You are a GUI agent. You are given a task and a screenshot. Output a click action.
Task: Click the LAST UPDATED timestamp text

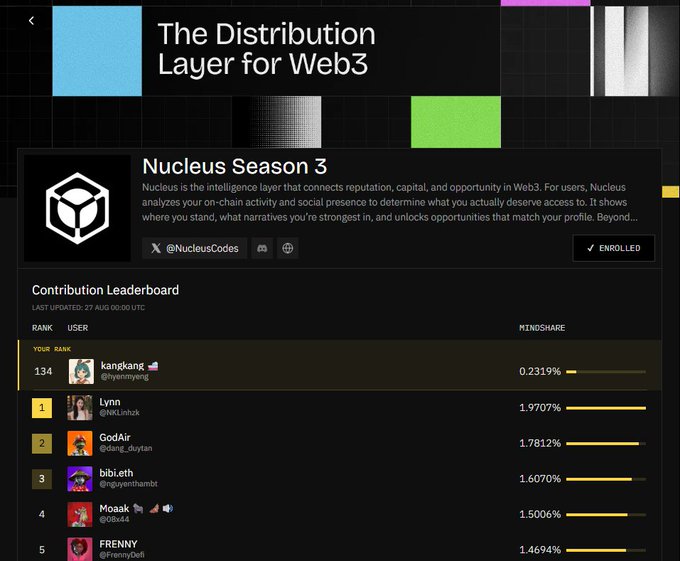pyautogui.click(x=88, y=307)
